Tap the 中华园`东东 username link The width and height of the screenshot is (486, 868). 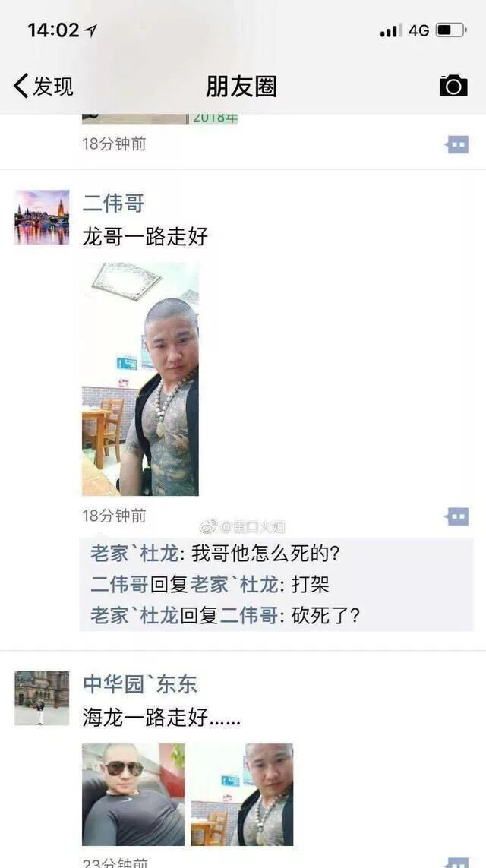140,684
